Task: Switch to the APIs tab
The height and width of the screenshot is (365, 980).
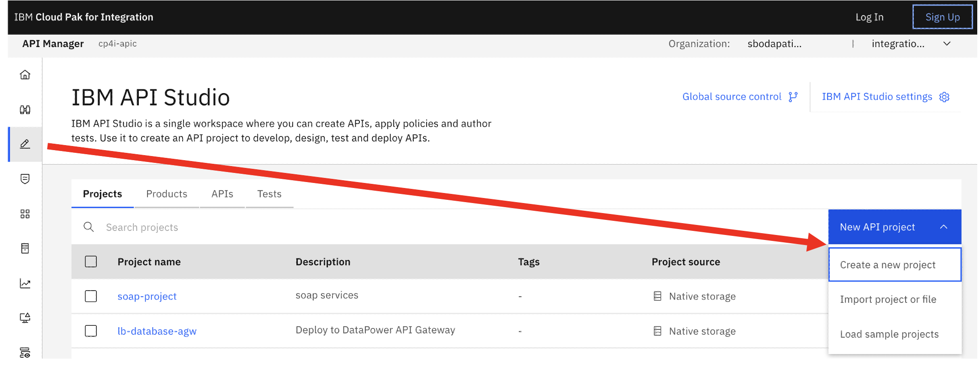Action: coord(222,194)
